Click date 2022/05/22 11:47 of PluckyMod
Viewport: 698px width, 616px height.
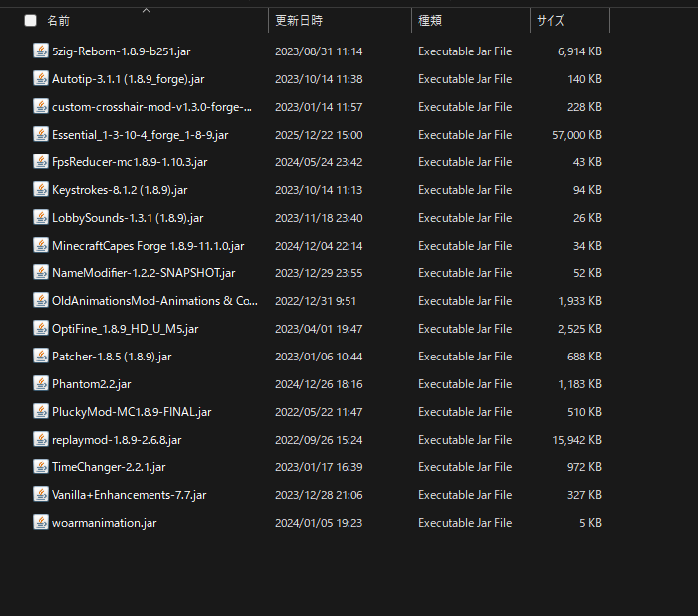319,412
